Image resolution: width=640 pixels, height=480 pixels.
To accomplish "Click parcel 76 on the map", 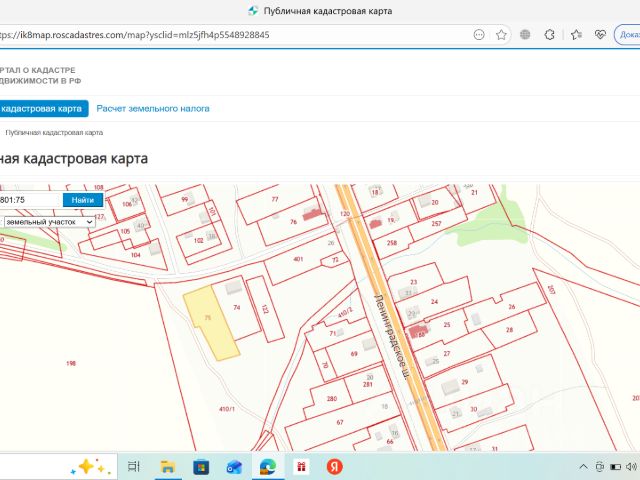I will point(293,222).
